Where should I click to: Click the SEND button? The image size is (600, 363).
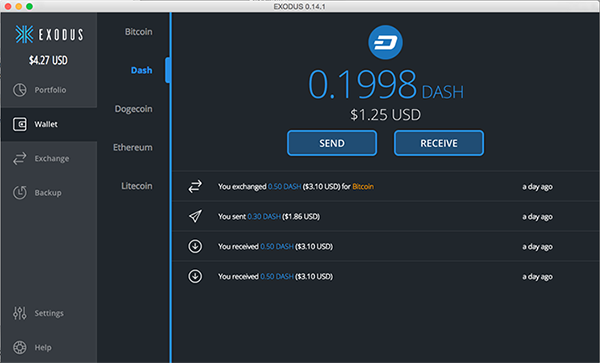[x=332, y=143]
